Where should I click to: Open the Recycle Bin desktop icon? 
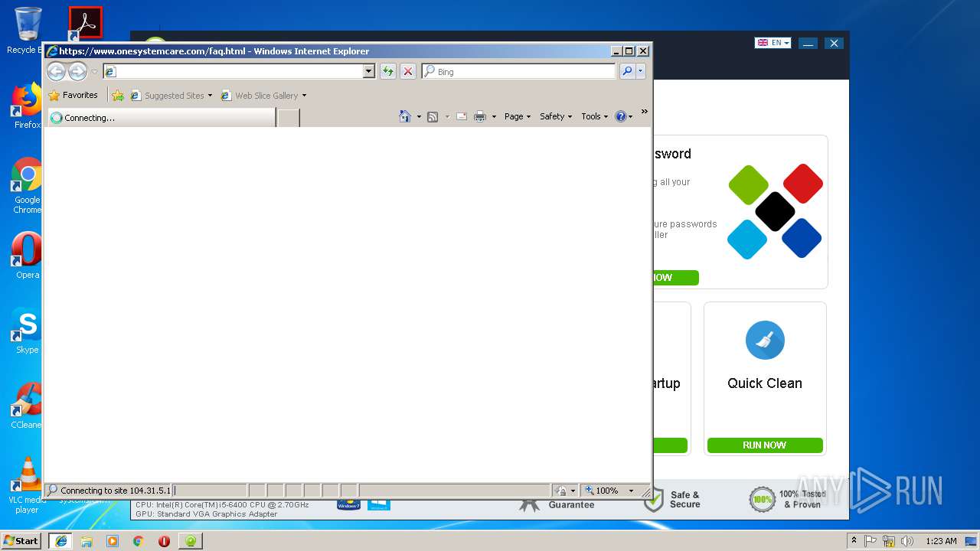tap(27, 31)
